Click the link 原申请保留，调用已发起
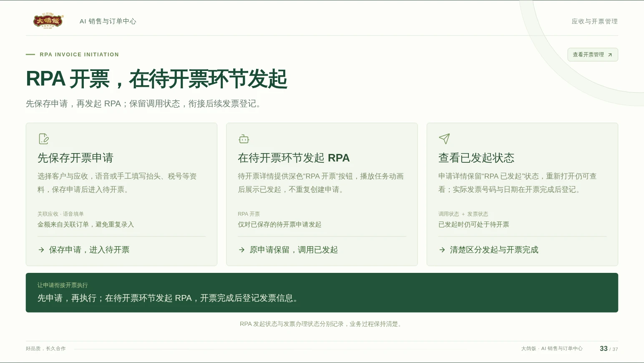644x363 pixels. pos(294,250)
